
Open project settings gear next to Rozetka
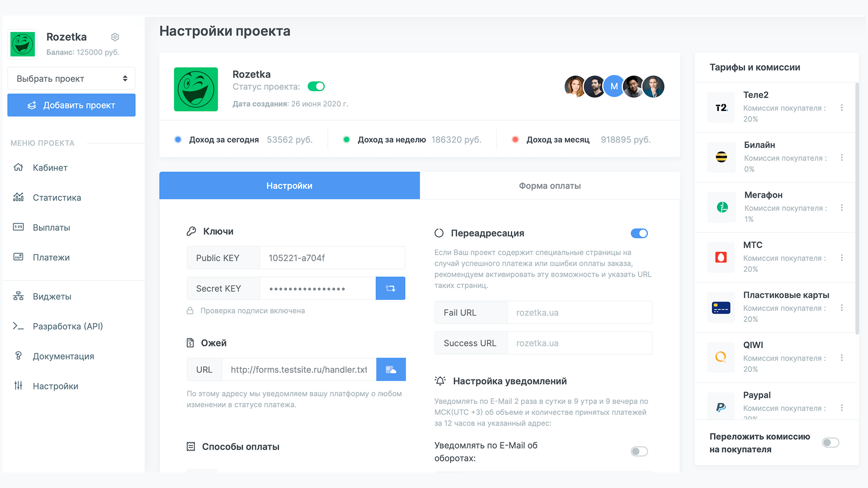pos(115,37)
